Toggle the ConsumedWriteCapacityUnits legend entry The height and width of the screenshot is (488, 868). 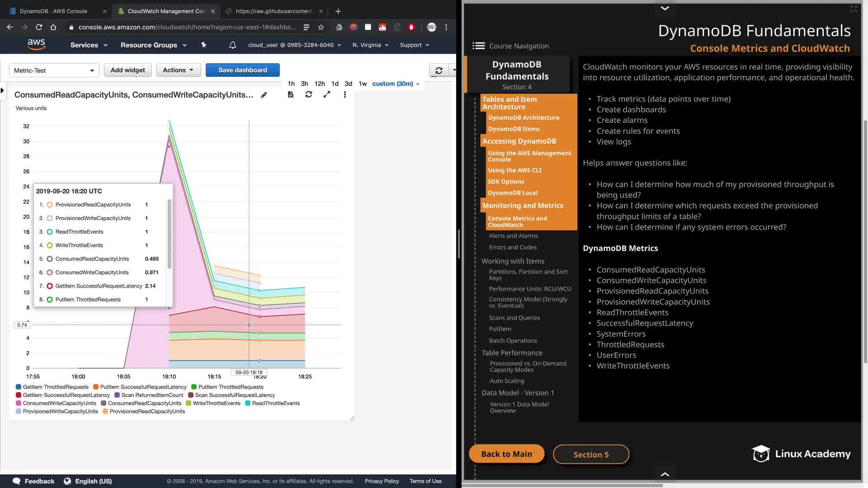59,403
